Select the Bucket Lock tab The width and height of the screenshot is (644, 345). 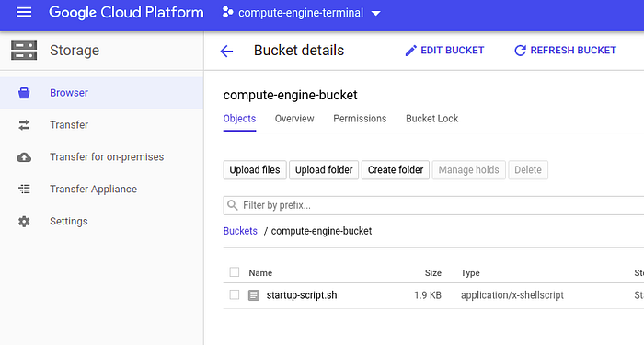pyautogui.click(x=432, y=119)
